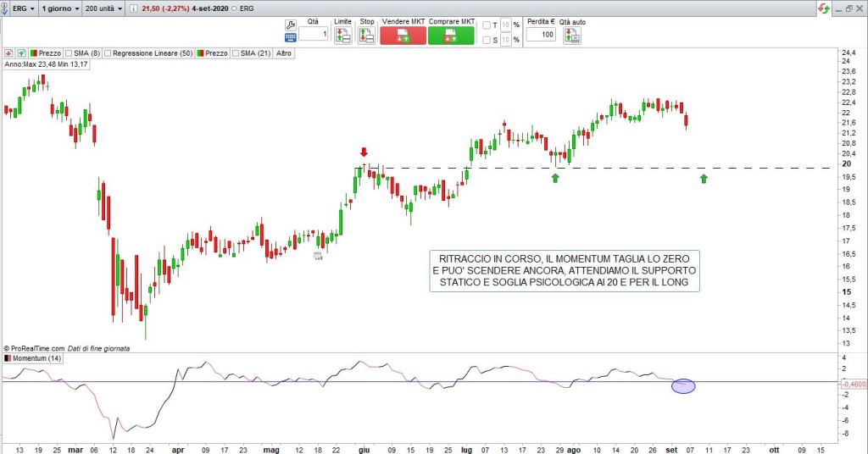Click the info icon beside 200 unità
Screen dimensions: 868x454
coord(131,7)
